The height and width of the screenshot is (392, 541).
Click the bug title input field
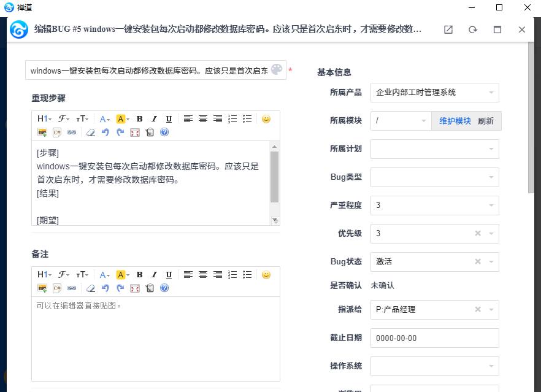[156, 70]
